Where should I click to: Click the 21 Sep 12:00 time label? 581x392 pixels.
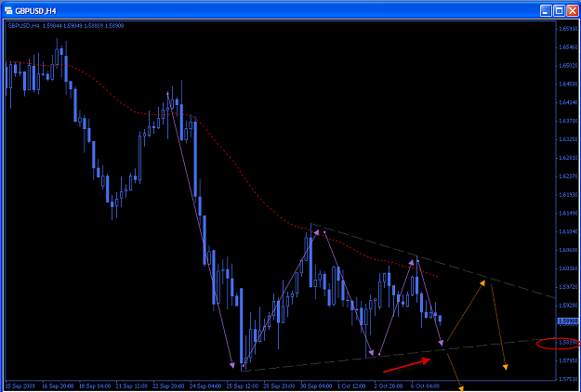point(132,385)
